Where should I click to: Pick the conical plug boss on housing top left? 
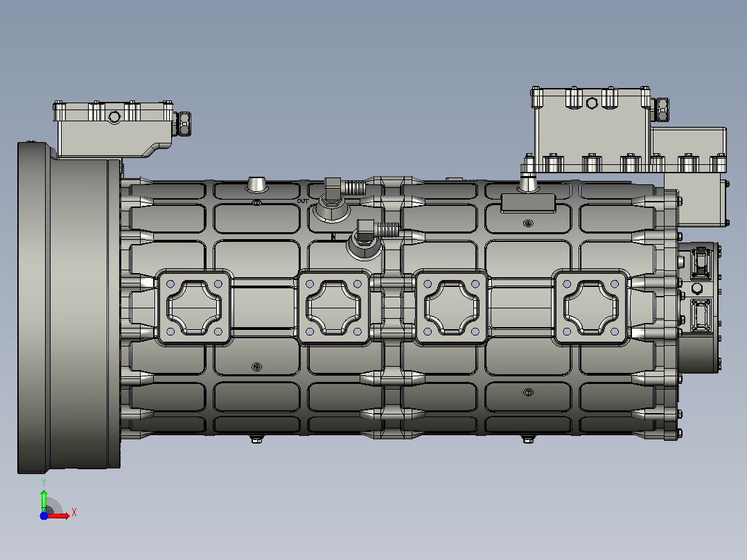(256, 184)
